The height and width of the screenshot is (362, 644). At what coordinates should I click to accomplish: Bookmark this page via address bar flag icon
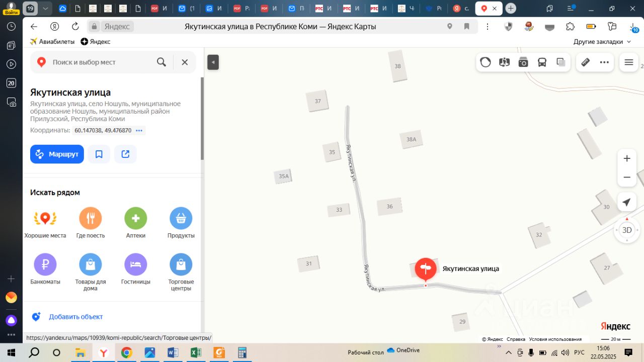tap(467, 27)
